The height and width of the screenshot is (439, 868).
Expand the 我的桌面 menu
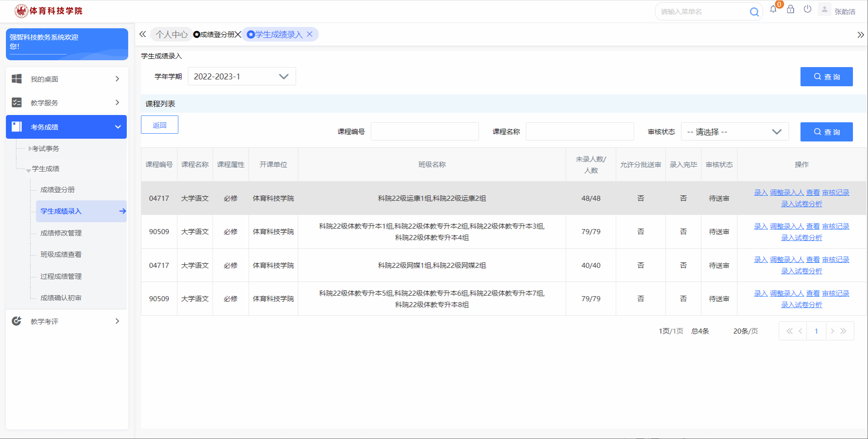67,79
